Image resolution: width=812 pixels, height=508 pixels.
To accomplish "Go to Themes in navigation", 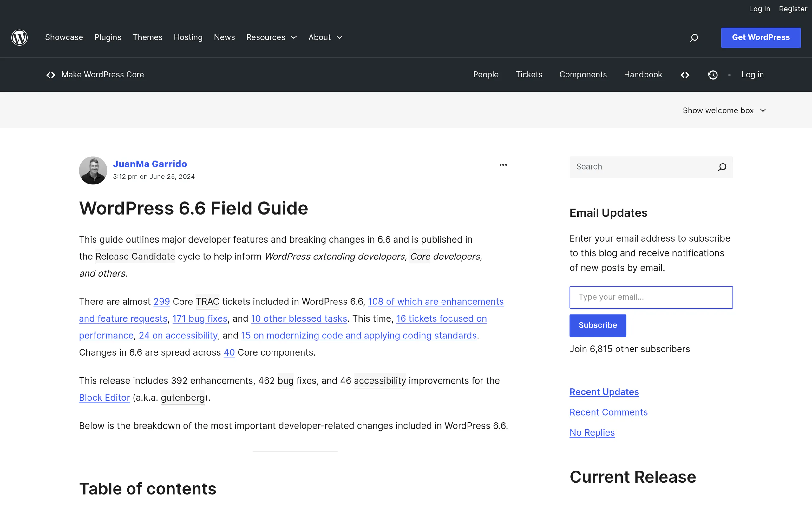I will pyautogui.click(x=147, y=37).
